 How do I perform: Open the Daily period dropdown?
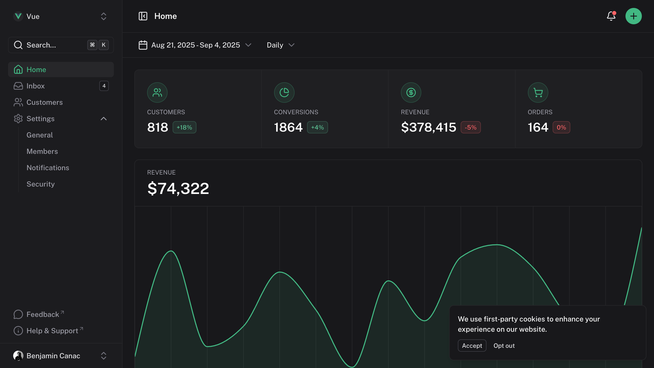tap(280, 45)
